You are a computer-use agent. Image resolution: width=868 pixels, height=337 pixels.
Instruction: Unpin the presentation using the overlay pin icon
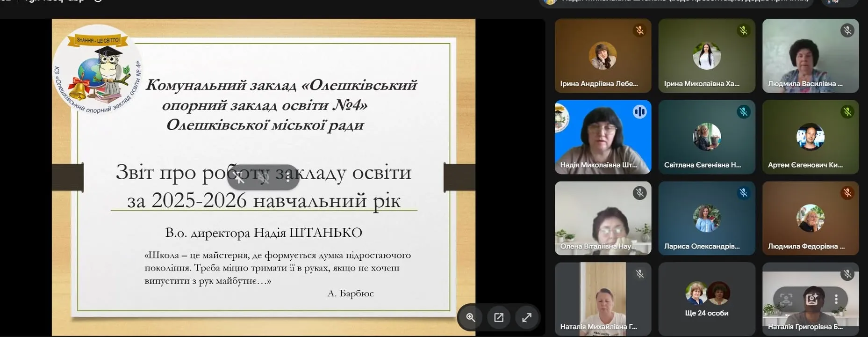pyautogui.click(x=239, y=177)
